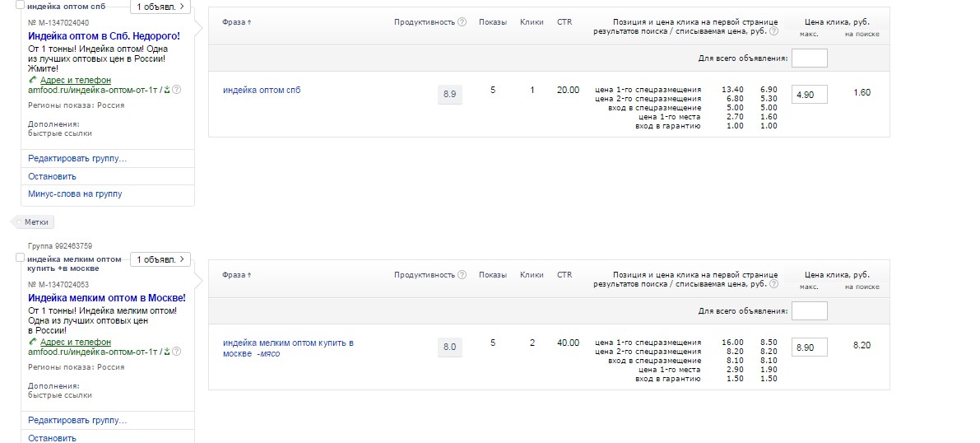Viewport: 980px width, 443px height.
Task: Click the help icon after «списываемая цена, руб.» in the first table
Action: tap(773, 31)
